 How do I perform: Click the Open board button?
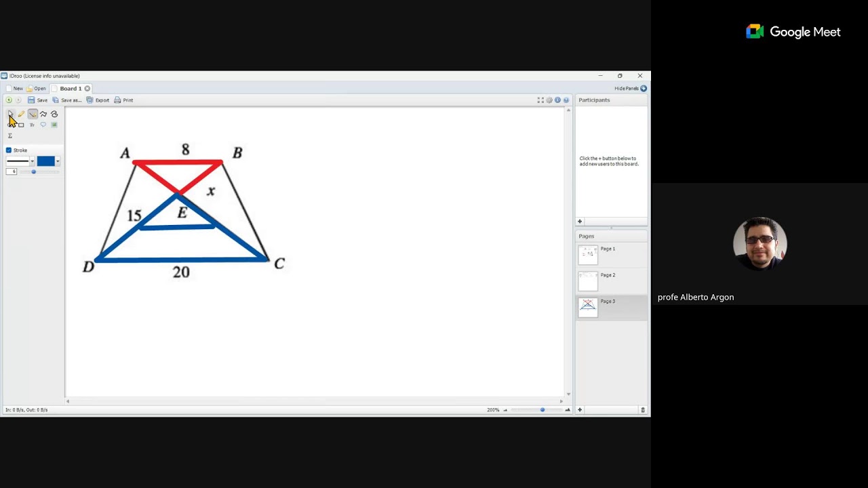click(x=37, y=89)
